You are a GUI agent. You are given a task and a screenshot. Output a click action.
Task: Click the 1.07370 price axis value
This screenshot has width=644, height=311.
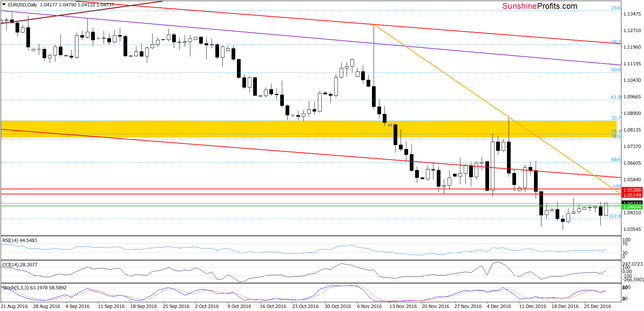[632, 146]
